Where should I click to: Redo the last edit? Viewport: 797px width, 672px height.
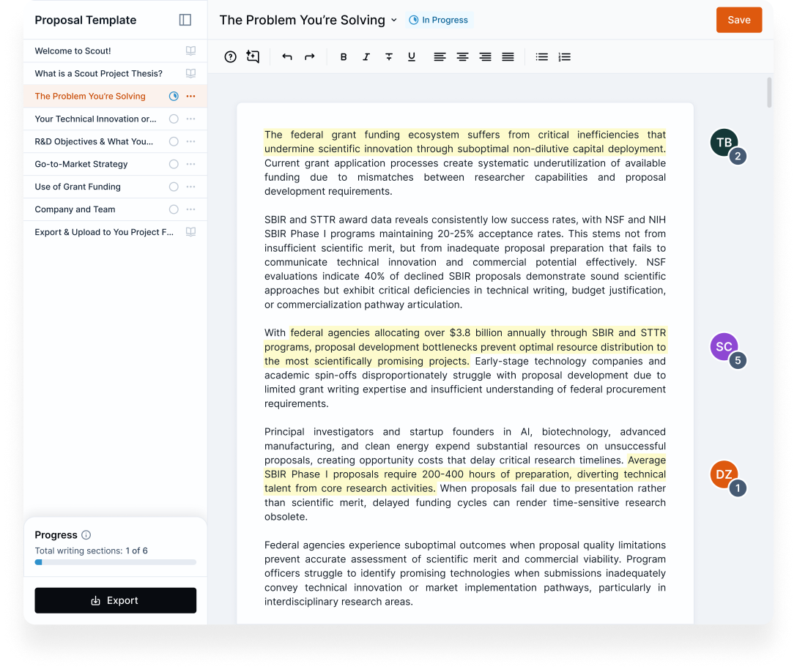(x=310, y=57)
